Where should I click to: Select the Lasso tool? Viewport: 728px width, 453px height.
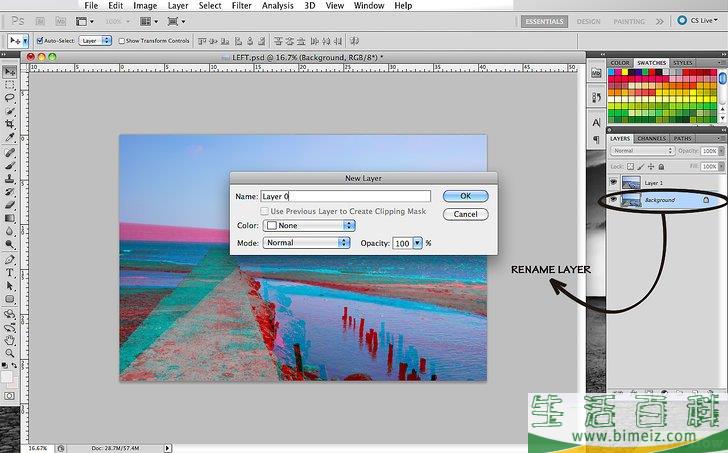tap(10, 98)
